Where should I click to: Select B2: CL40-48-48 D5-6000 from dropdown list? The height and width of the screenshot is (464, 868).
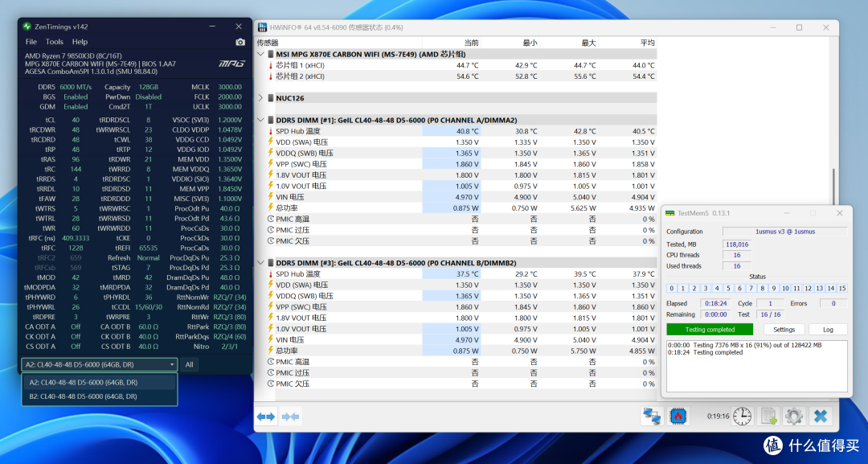(100, 396)
